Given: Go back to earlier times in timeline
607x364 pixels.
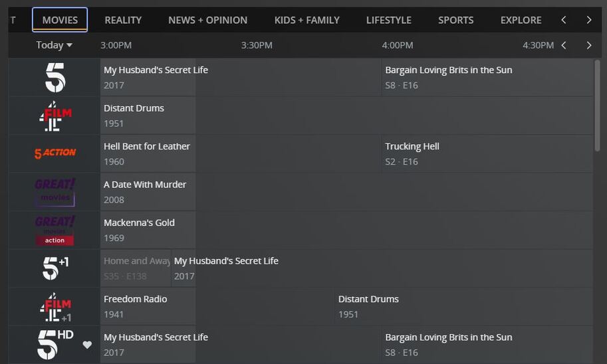Looking at the screenshot, I should click(x=564, y=45).
